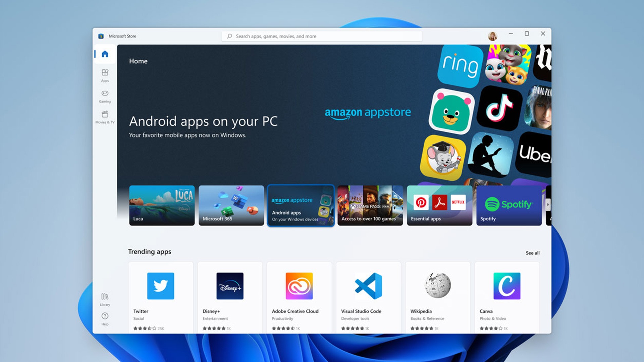Click the Amazon Appstore Android apps card
This screenshot has width=644, height=362.
tap(301, 205)
